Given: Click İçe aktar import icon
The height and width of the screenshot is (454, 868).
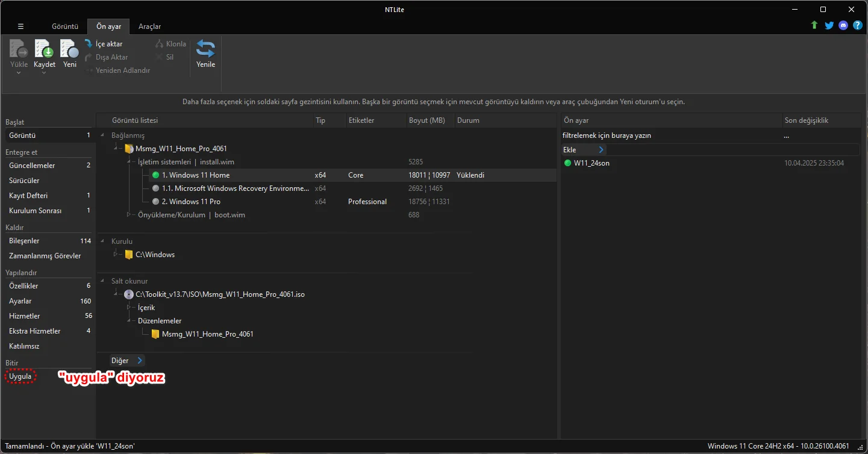Looking at the screenshot, I should 89,44.
